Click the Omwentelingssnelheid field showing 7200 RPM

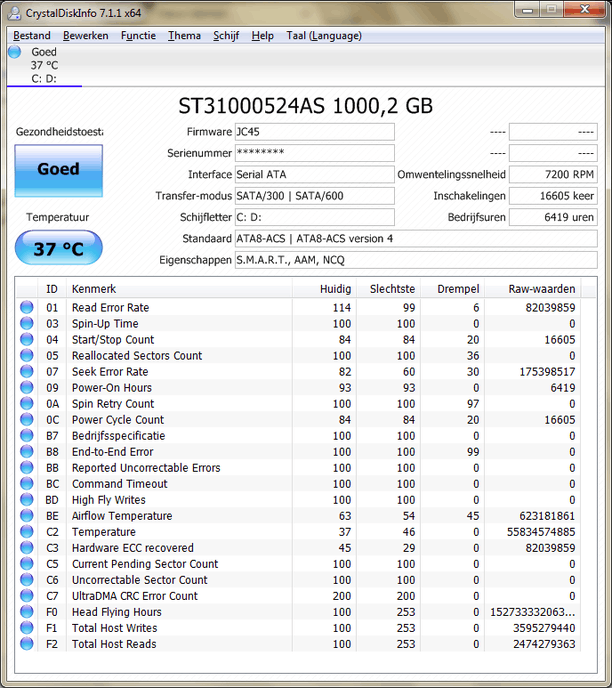[x=553, y=175]
